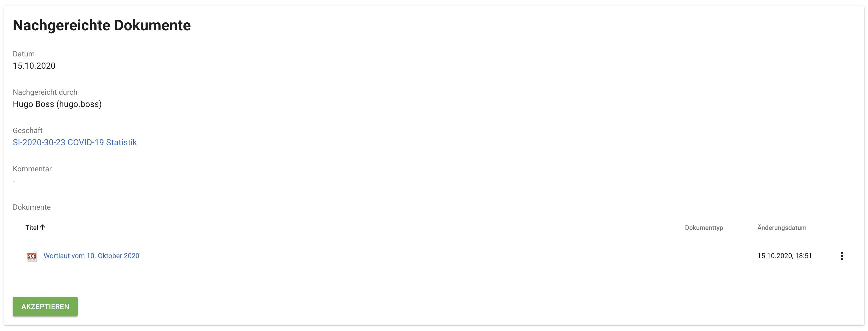
Task: Click the Nachgereicht durch label
Action: click(45, 92)
